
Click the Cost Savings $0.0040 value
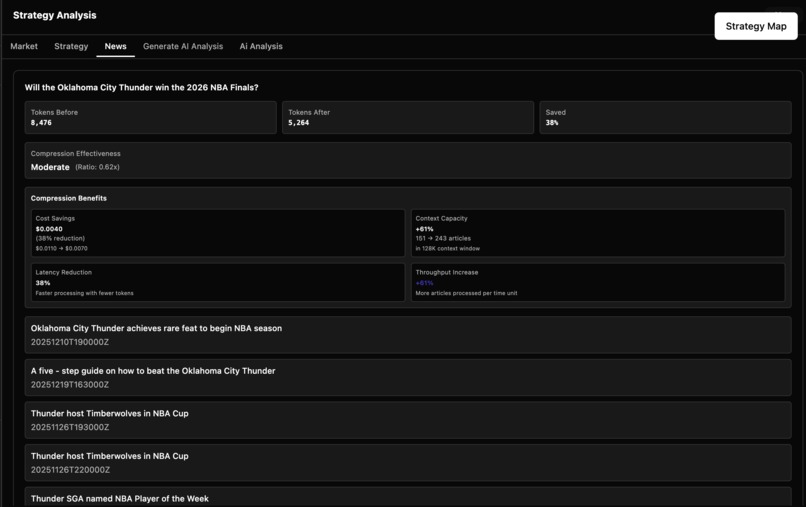(49, 229)
